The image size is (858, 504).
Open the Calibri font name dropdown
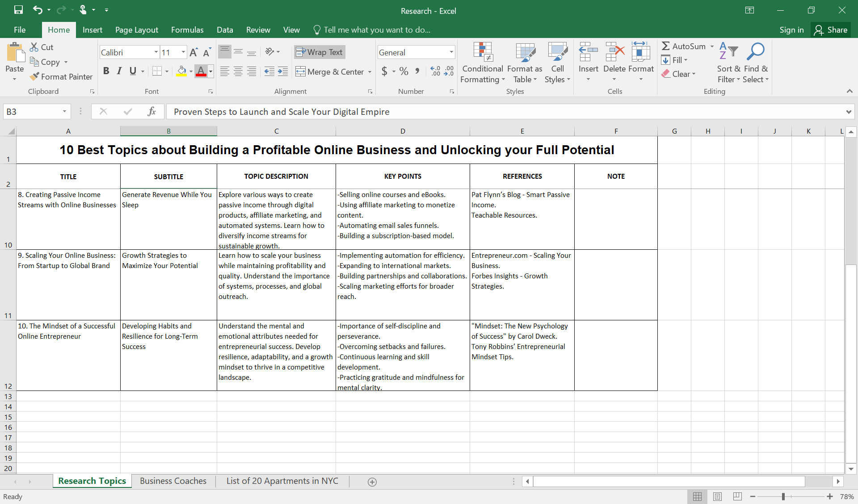coord(156,52)
